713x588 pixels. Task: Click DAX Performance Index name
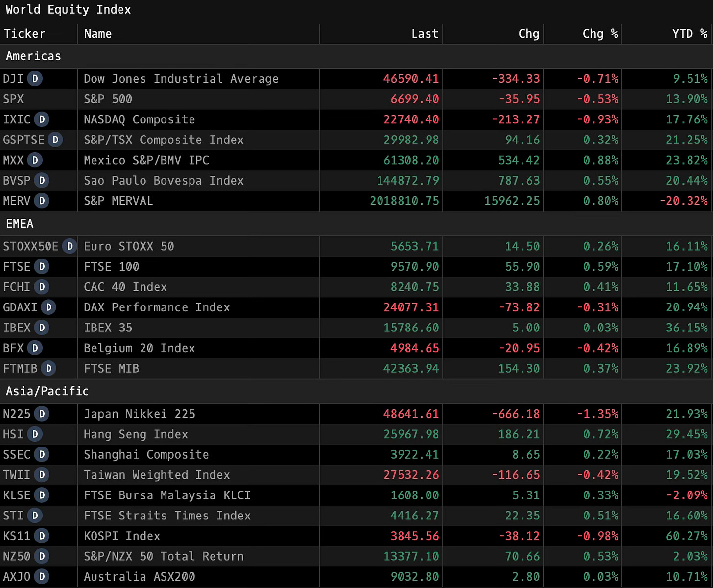tap(157, 307)
